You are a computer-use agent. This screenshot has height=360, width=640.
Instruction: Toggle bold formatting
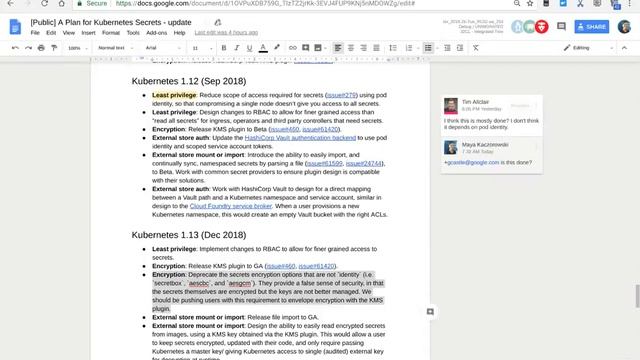[224, 48]
